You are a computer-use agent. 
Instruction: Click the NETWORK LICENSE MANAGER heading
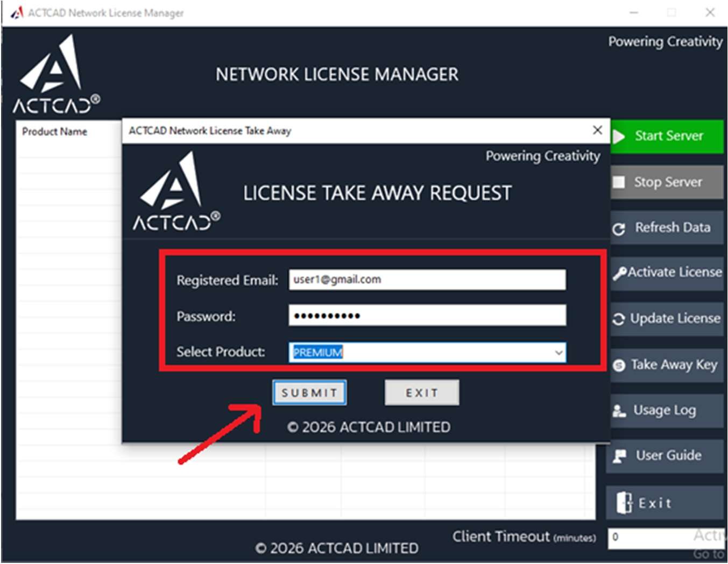click(x=337, y=74)
